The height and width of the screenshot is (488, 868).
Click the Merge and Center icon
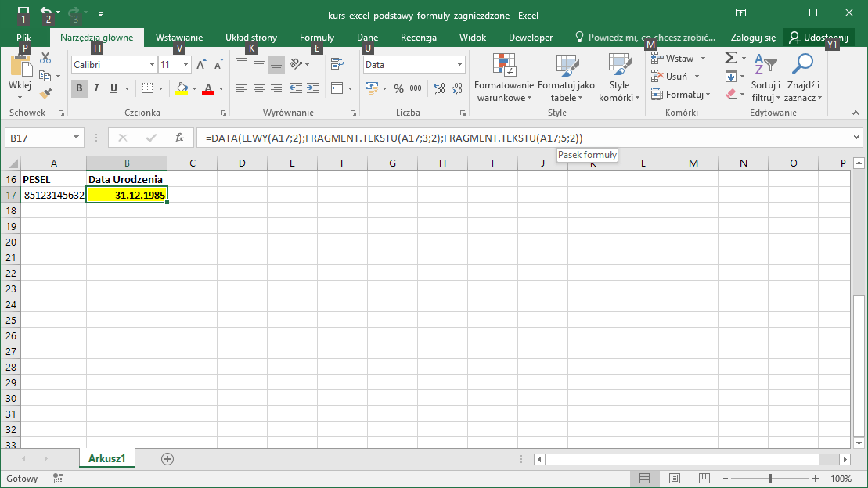(337, 88)
